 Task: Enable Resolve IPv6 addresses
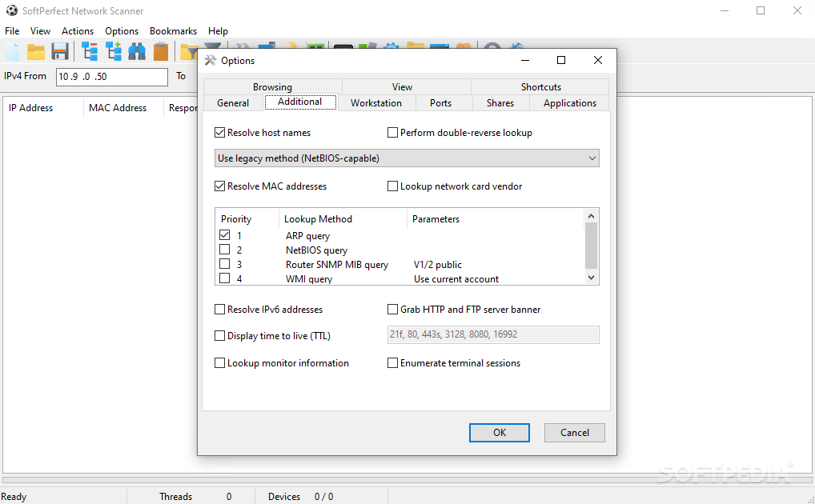(220, 309)
